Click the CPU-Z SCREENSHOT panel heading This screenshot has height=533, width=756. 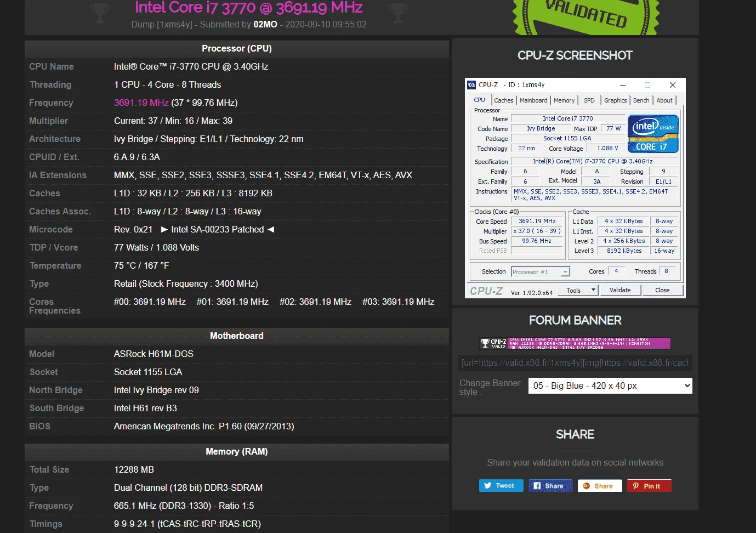pyautogui.click(x=575, y=55)
